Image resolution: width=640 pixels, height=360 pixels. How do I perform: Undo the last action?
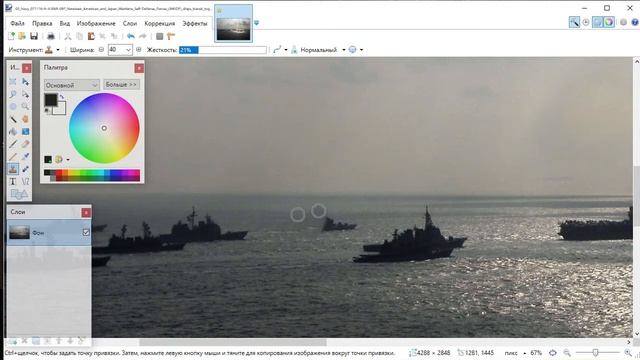[x=131, y=36]
